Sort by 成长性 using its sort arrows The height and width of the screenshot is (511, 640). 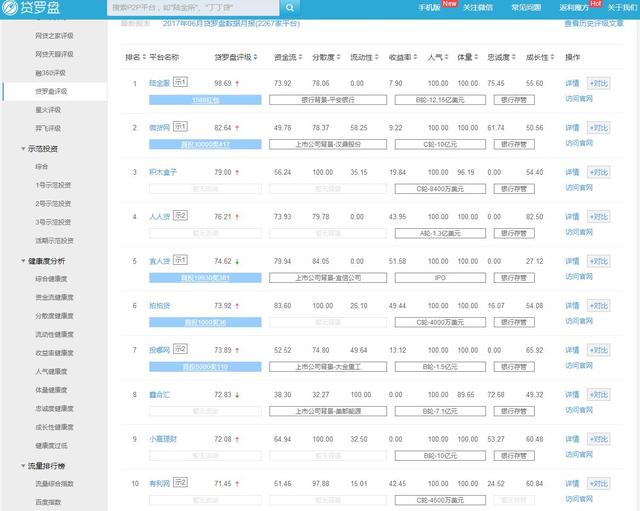pyautogui.click(x=552, y=58)
